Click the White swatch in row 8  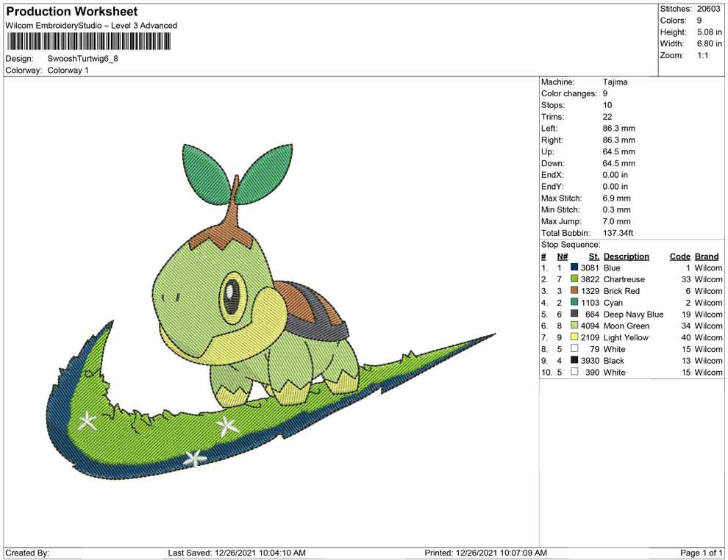click(574, 348)
